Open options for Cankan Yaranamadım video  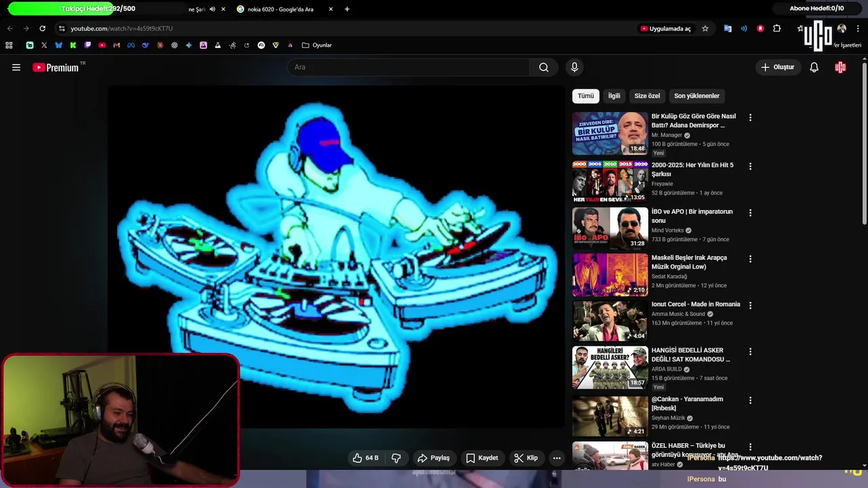tap(750, 401)
